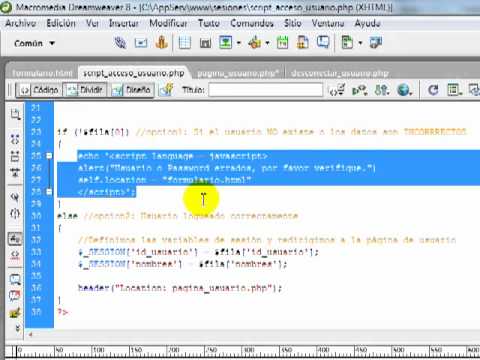
Task: Open the Texto menu
Action: [209, 23]
